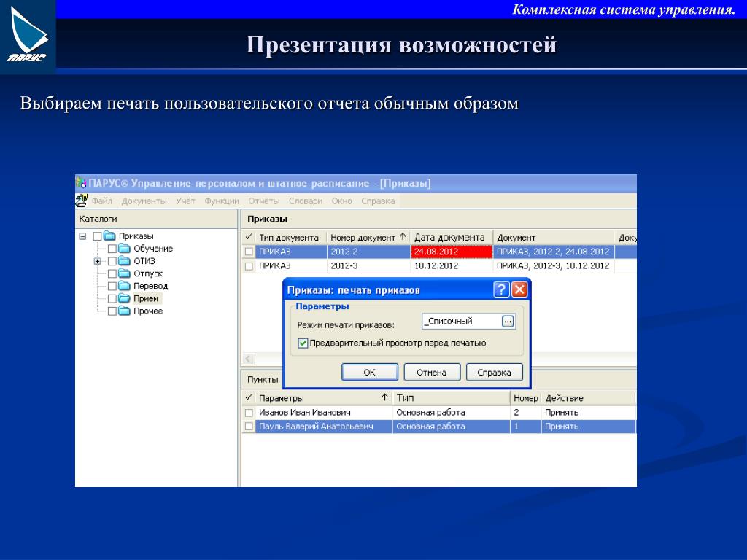Click the question-mark help icon in the dialog title

(501, 289)
